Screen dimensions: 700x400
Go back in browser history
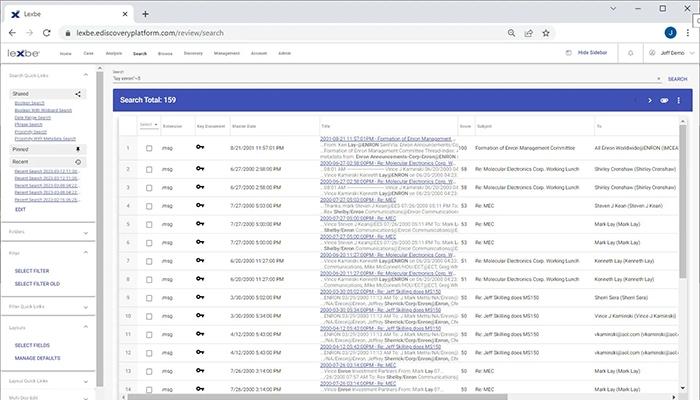12,33
